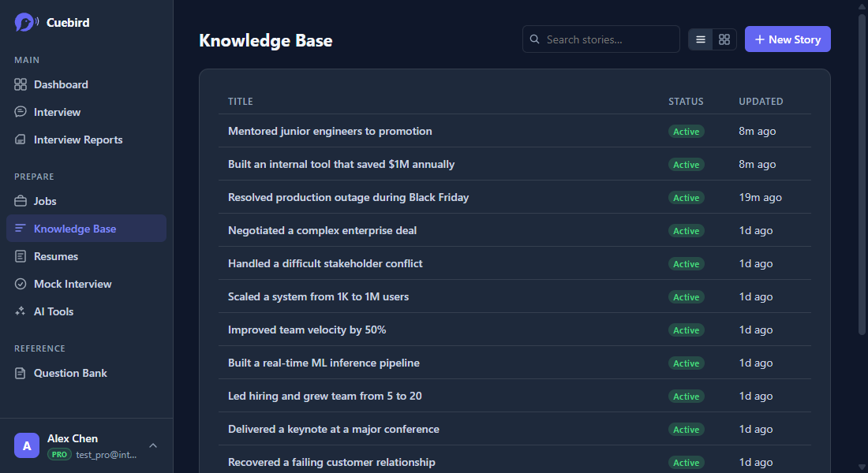
Task: Click the Dashboard grid icon in sidebar
Action: coord(21,84)
